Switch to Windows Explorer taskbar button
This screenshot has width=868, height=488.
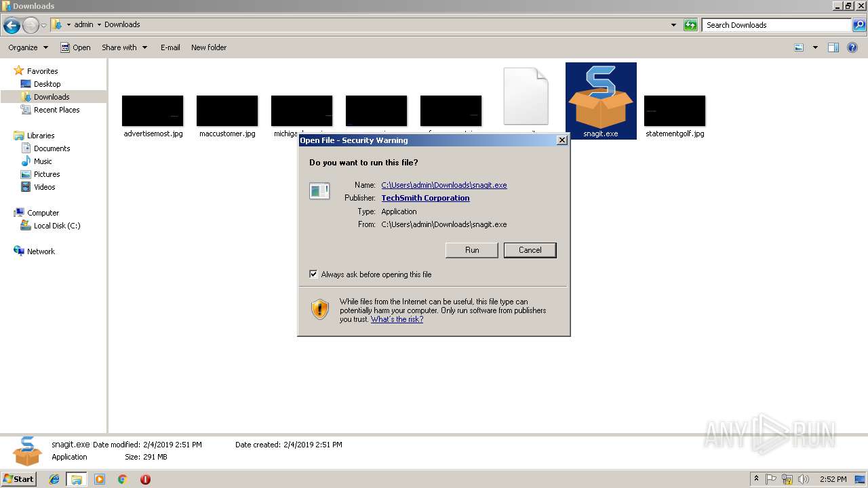(x=77, y=479)
